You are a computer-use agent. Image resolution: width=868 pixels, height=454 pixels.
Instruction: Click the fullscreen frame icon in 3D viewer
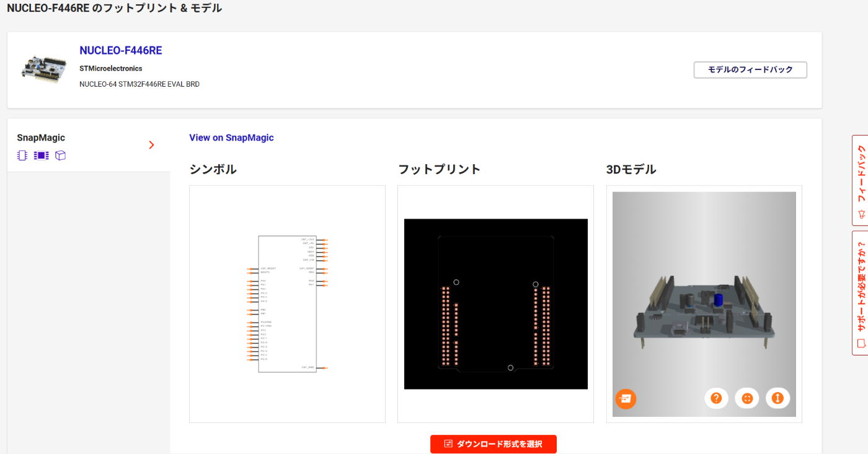747,398
